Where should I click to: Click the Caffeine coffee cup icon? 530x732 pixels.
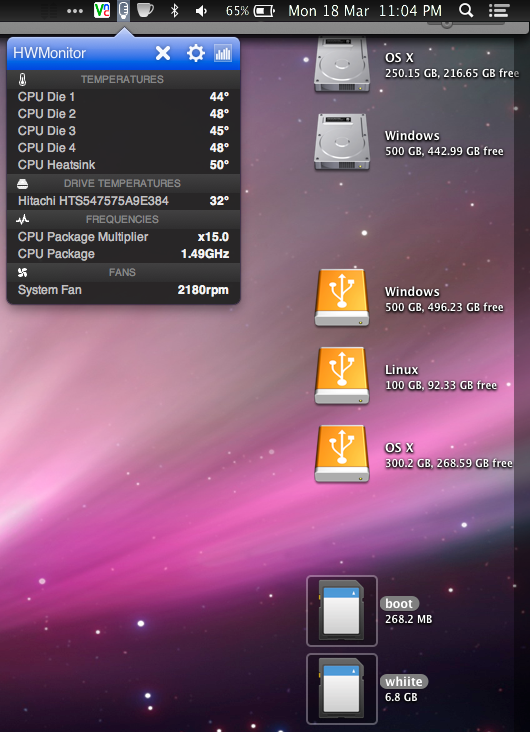[145, 10]
